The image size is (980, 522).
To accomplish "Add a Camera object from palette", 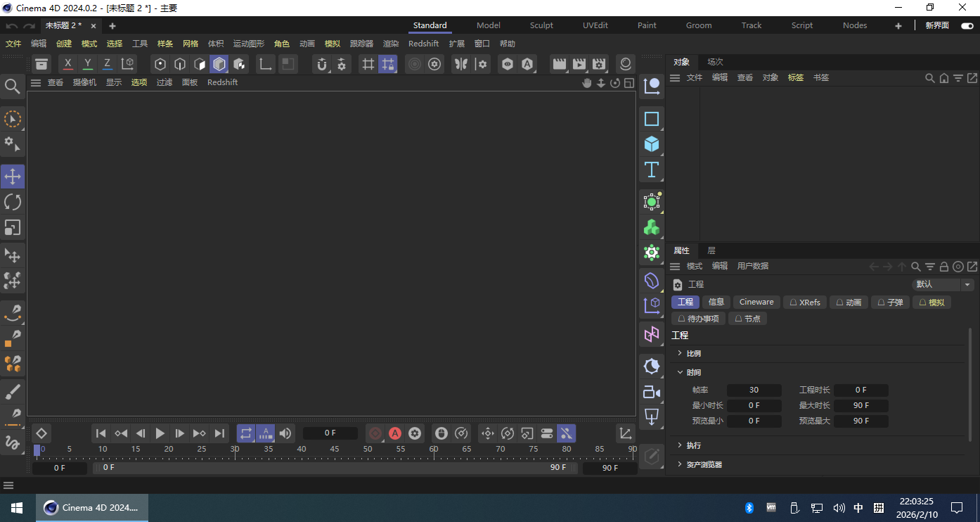I will pyautogui.click(x=652, y=393).
